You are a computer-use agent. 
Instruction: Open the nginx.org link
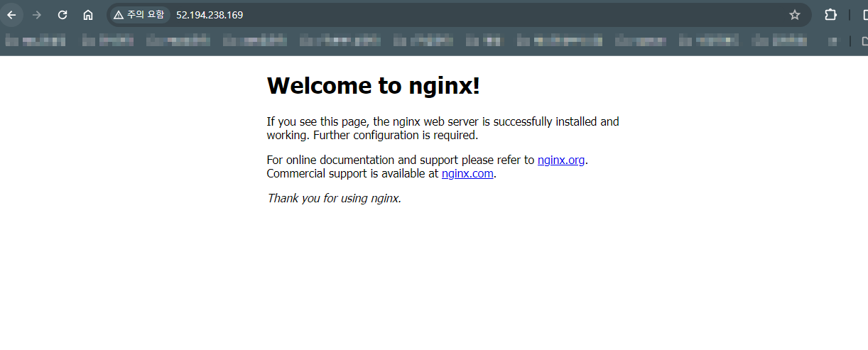click(x=561, y=160)
